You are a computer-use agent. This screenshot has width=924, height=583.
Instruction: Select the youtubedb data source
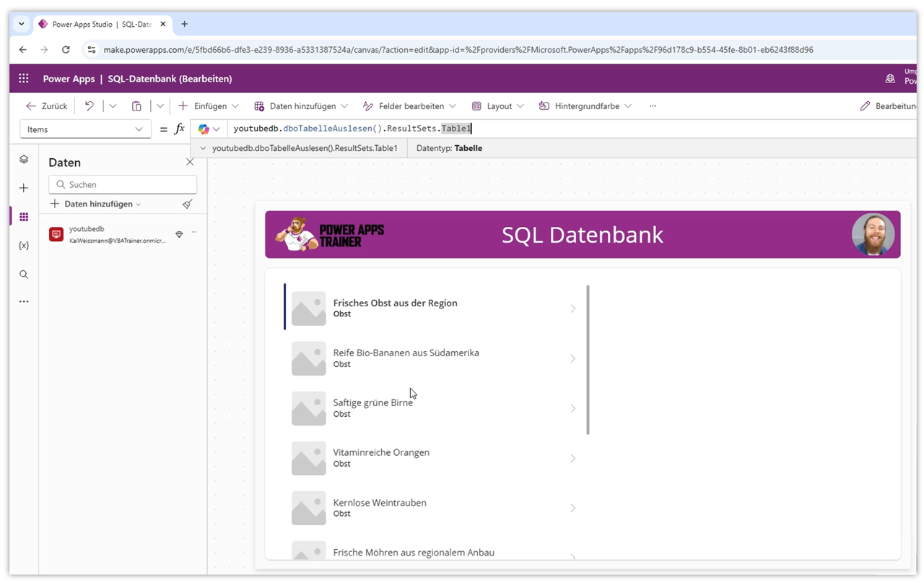pyautogui.click(x=123, y=234)
